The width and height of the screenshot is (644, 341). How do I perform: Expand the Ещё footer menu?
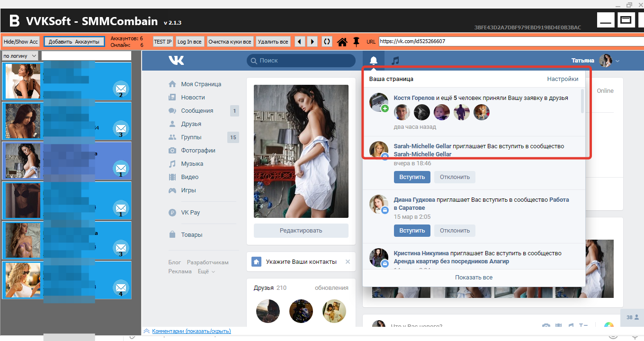coord(206,271)
